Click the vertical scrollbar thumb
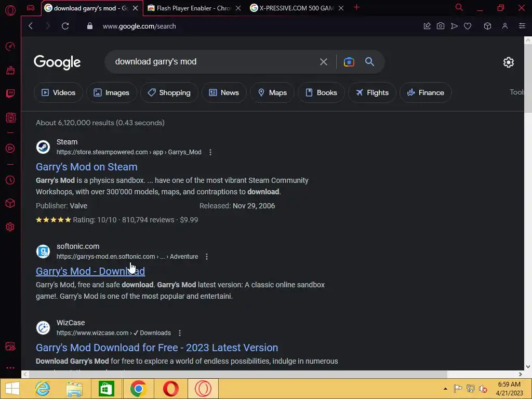Image resolution: width=532 pixels, height=399 pixels. [528, 78]
